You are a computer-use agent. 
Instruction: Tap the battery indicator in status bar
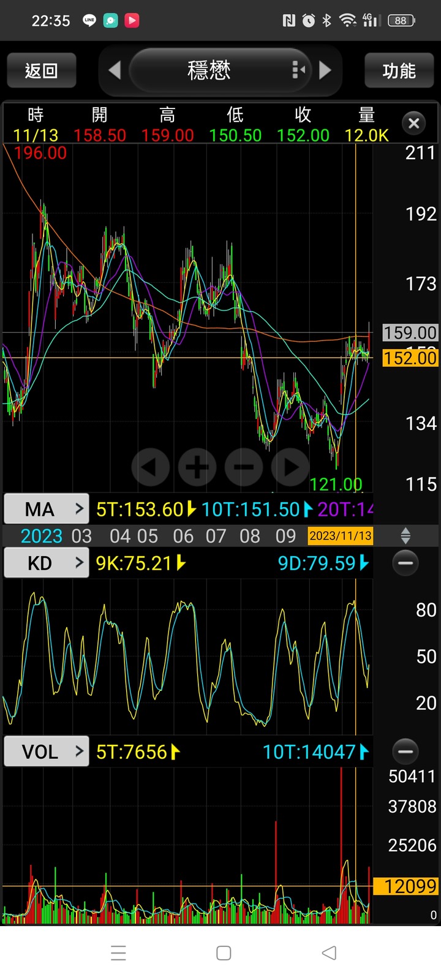(401, 21)
